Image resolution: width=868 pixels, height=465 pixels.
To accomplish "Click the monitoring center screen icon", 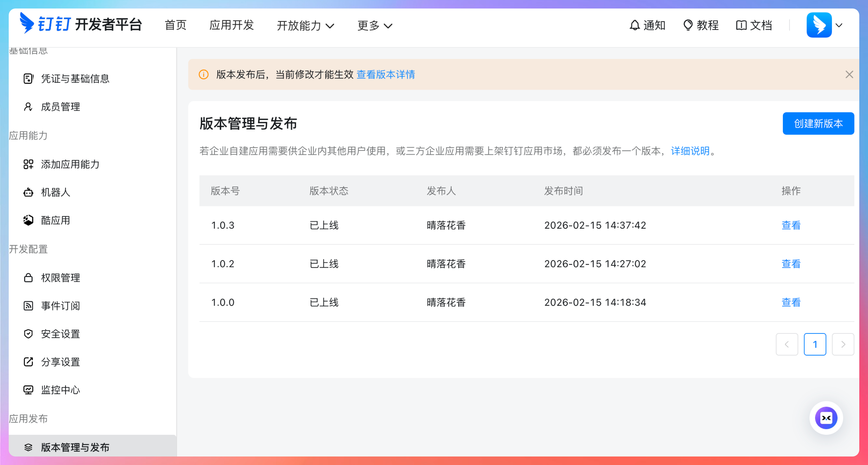I will point(28,390).
